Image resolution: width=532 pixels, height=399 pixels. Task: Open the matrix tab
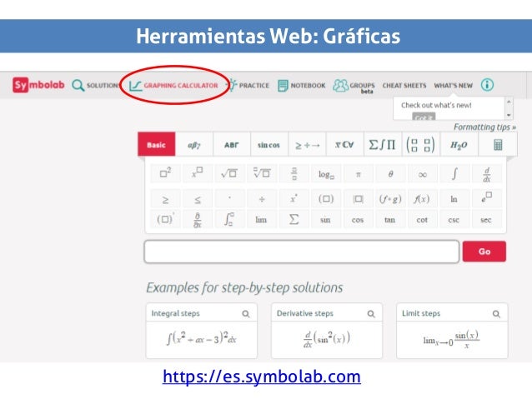coord(421,144)
